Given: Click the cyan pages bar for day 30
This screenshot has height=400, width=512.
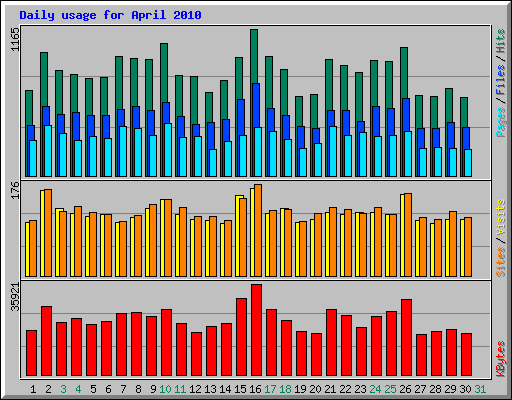Looking at the screenshot, I should click(x=468, y=163).
